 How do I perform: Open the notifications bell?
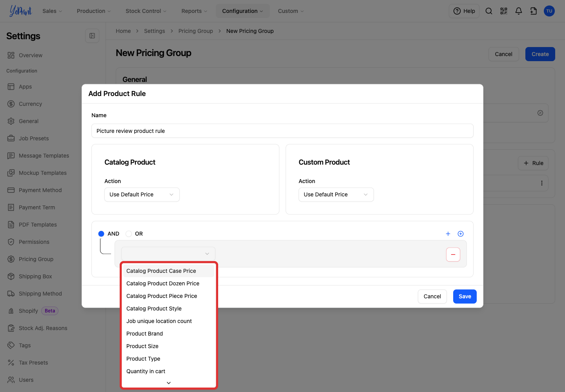(519, 11)
